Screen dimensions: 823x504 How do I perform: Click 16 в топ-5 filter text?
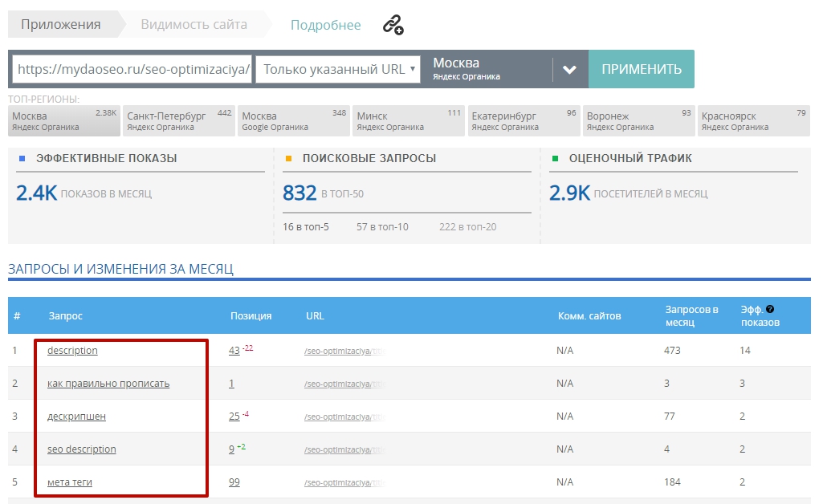point(306,227)
